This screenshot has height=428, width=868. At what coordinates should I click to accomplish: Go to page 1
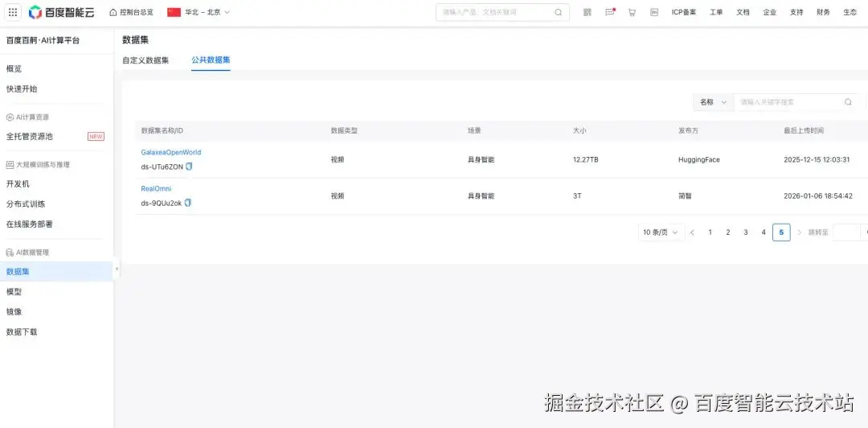click(x=710, y=233)
